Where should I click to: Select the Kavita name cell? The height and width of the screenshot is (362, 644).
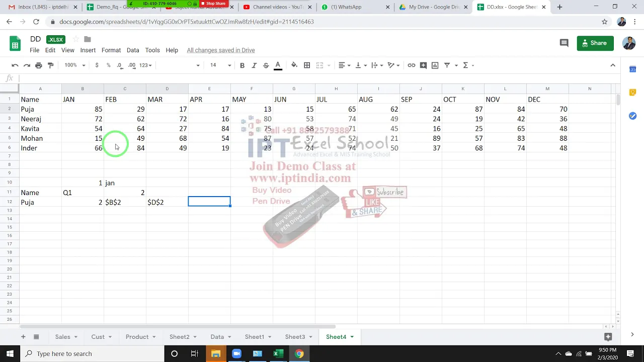point(40,129)
